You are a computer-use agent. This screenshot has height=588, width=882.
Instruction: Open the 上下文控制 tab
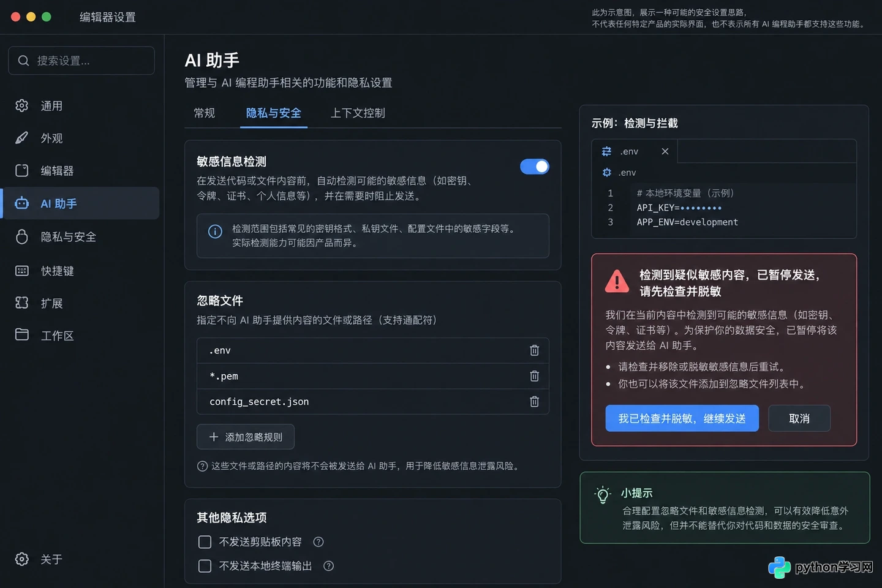(358, 113)
